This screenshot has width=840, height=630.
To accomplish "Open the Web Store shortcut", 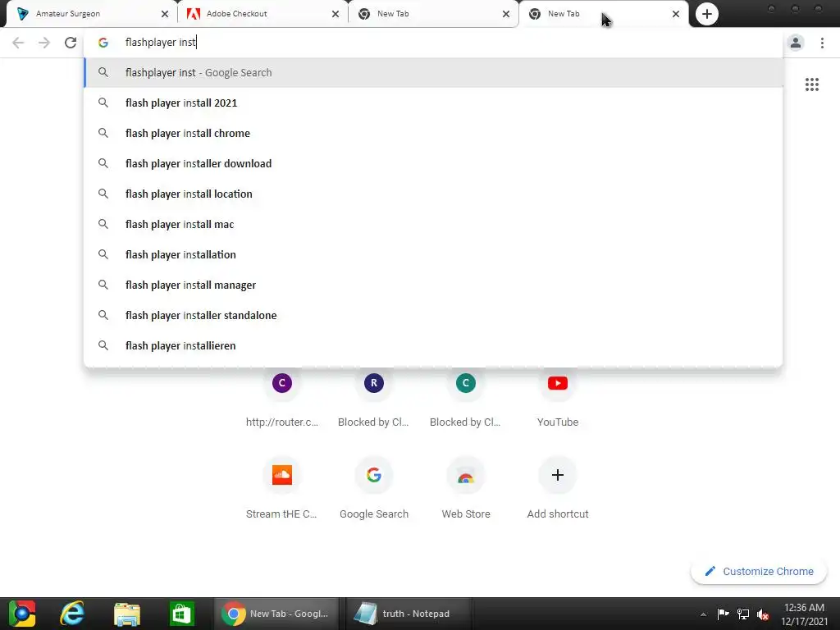I will coord(466,487).
